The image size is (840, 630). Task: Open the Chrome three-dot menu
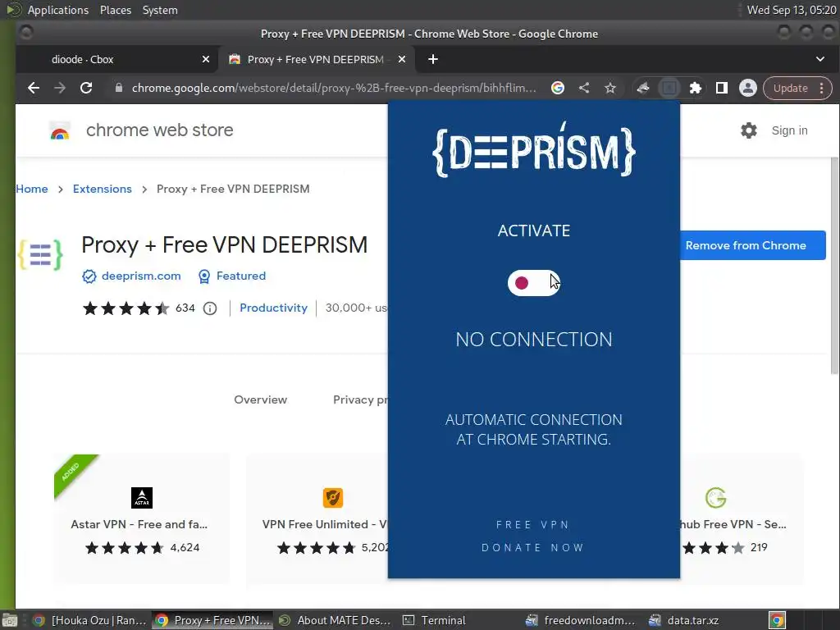822,88
